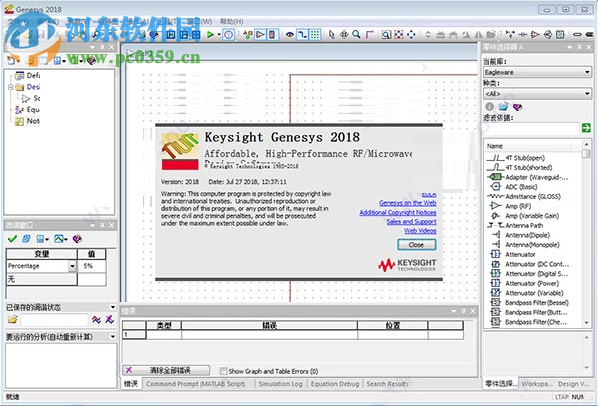The width and height of the screenshot is (598, 406).
Task: Click the 5% value cell
Action: point(92,266)
